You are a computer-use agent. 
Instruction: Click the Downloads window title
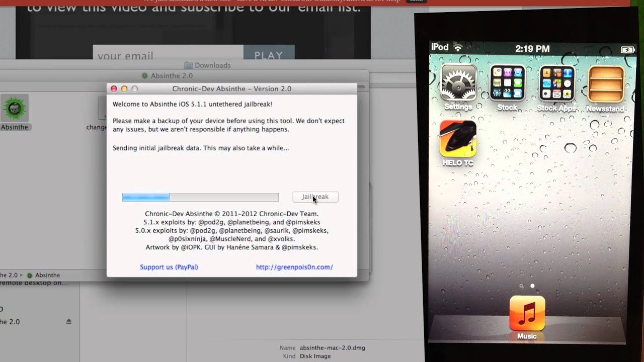pyautogui.click(x=212, y=65)
